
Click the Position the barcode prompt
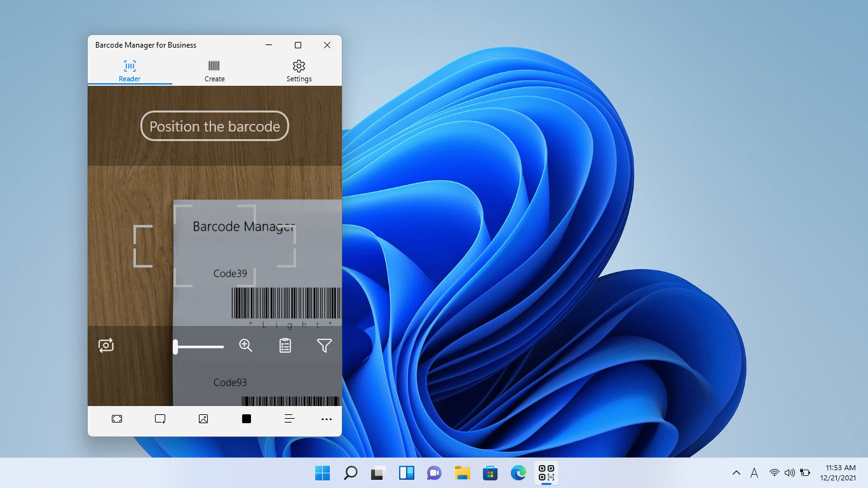214,126
